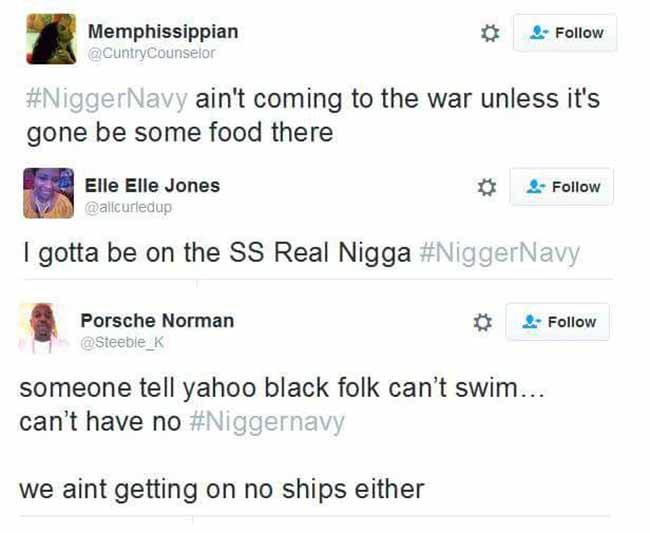Open gear menu on Porsche Norman's tweet
The height and width of the screenshot is (533, 650).
click(483, 322)
